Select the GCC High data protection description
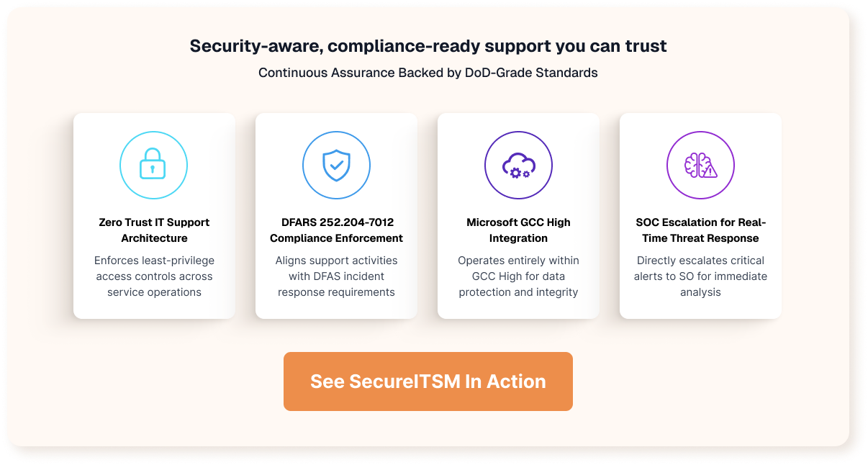 point(518,276)
